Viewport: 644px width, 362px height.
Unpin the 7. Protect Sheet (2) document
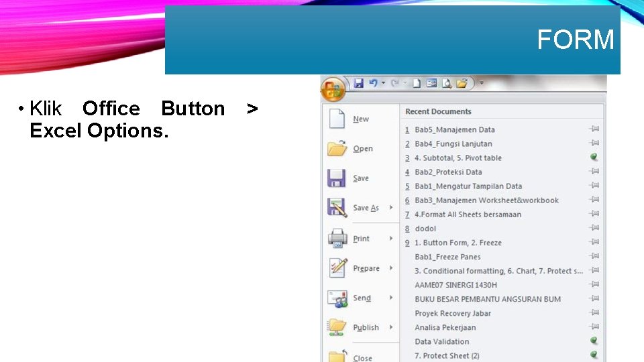[x=594, y=355]
